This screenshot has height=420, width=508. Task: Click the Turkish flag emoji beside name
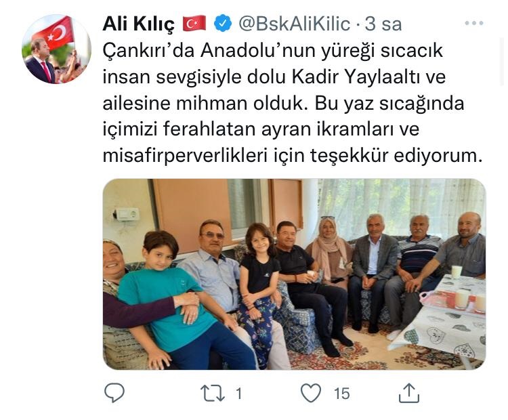194,24
